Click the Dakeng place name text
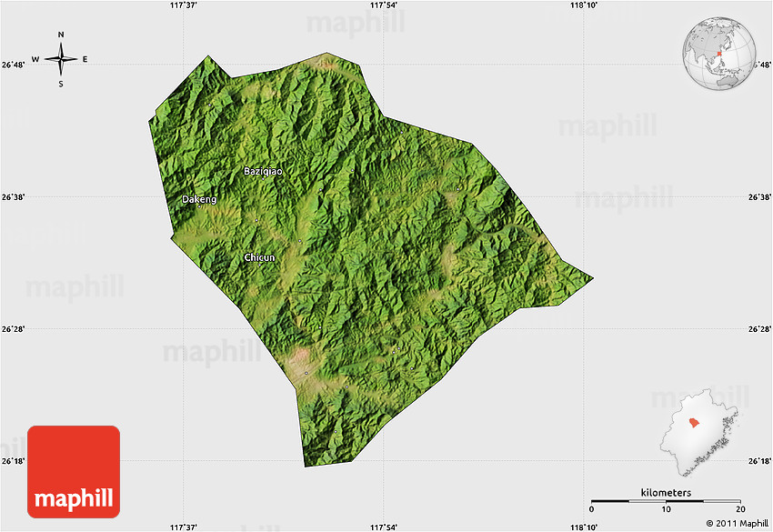 click(x=199, y=198)
